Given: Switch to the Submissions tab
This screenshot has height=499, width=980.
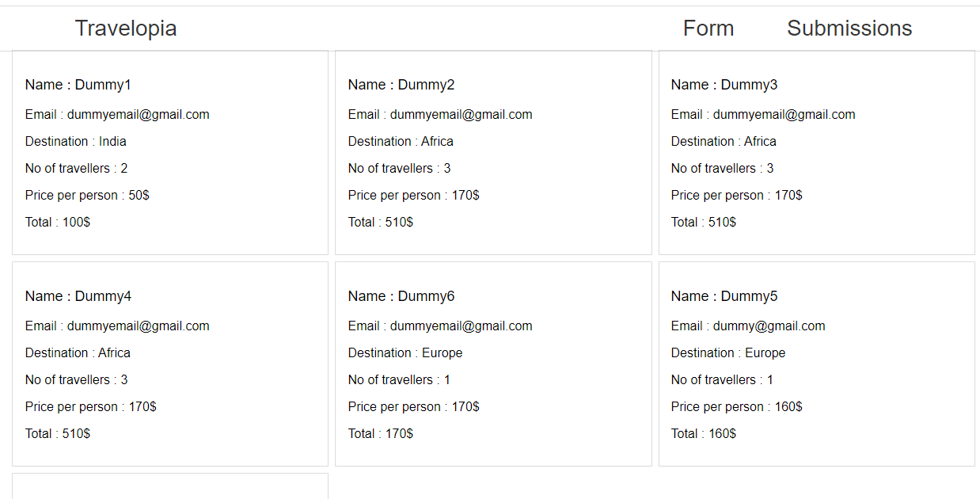Looking at the screenshot, I should (849, 28).
